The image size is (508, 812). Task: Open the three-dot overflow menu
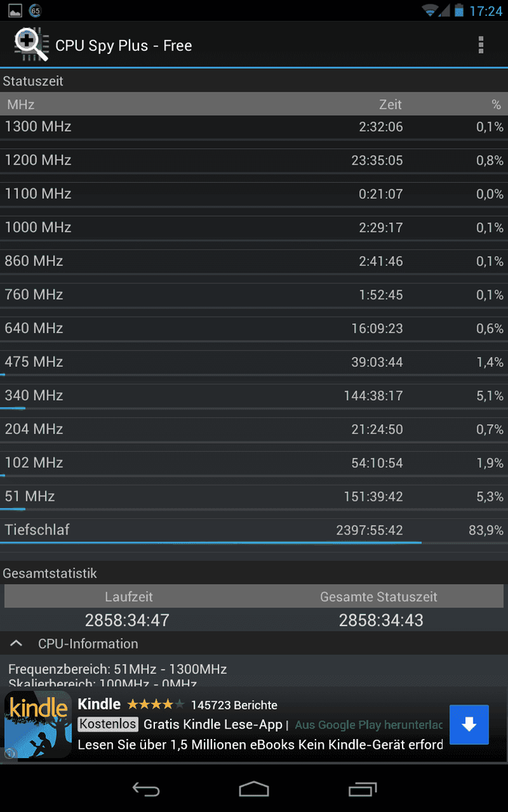(480, 45)
